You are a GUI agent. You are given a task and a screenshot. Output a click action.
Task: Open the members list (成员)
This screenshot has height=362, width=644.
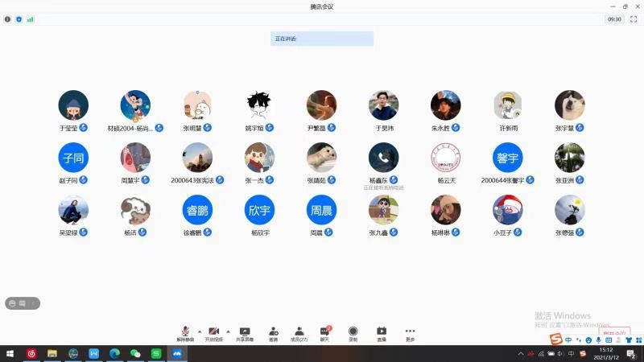point(299,332)
